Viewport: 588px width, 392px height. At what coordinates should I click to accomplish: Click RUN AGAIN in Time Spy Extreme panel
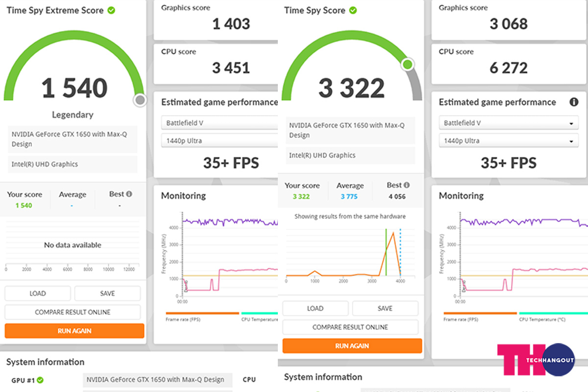(x=74, y=331)
